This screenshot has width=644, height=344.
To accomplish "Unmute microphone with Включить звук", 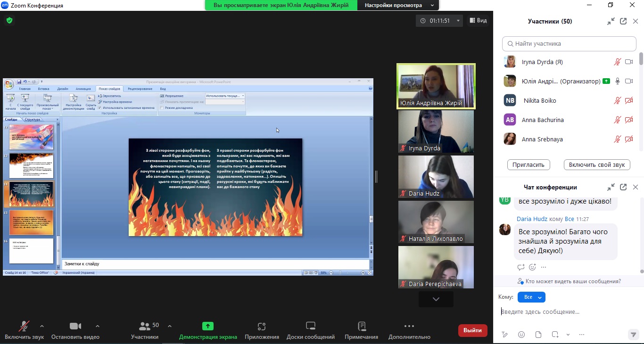I will [24, 327].
